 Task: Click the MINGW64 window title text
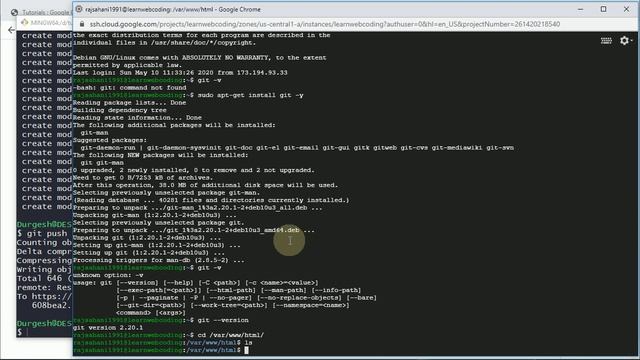pyautogui.click(x=51, y=22)
